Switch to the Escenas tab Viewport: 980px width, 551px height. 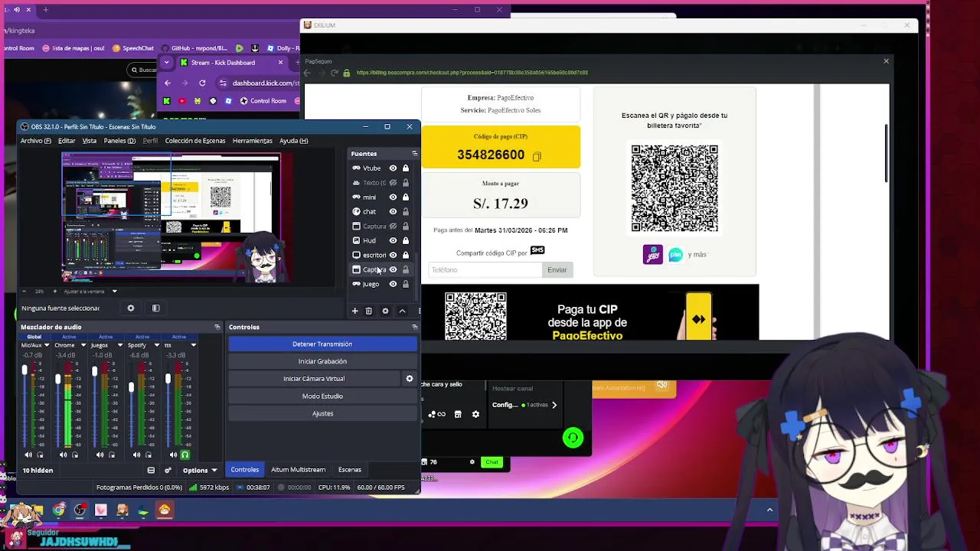point(350,470)
